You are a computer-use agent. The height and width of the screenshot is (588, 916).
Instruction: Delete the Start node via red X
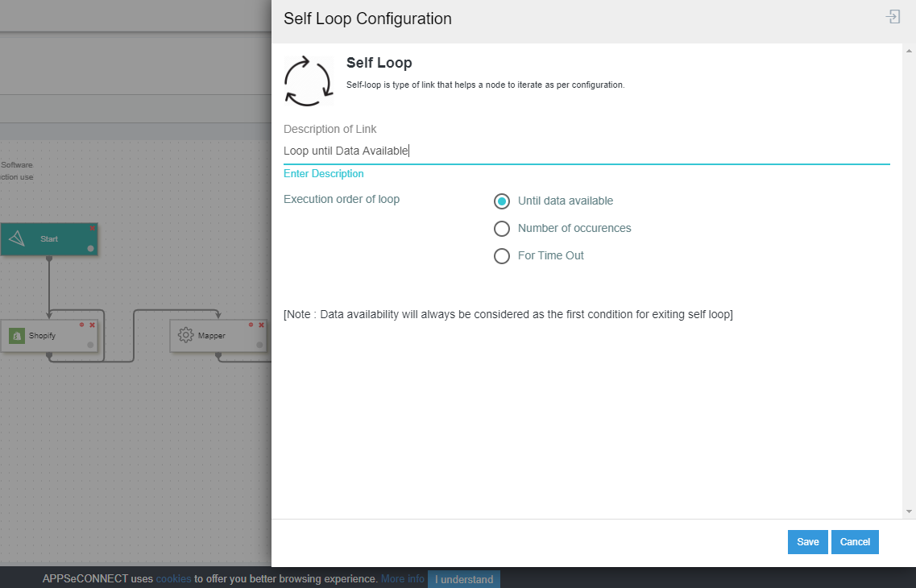[x=93, y=229]
